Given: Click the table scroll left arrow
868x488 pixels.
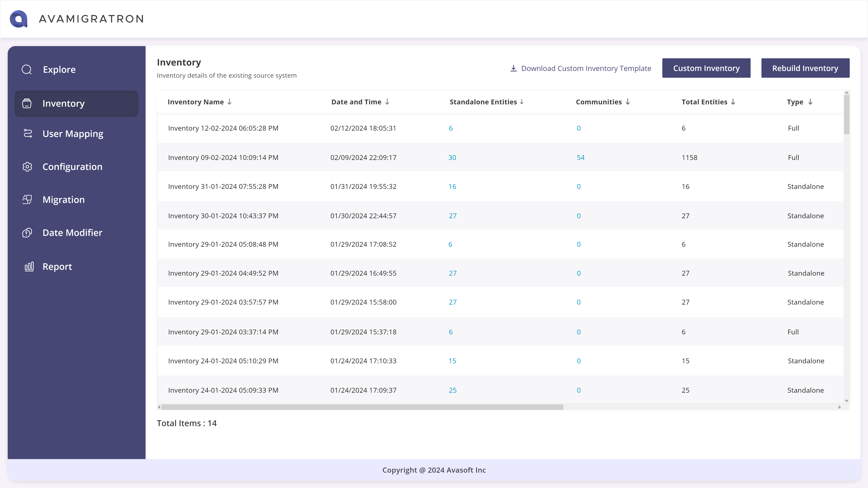Looking at the screenshot, I should (x=159, y=407).
